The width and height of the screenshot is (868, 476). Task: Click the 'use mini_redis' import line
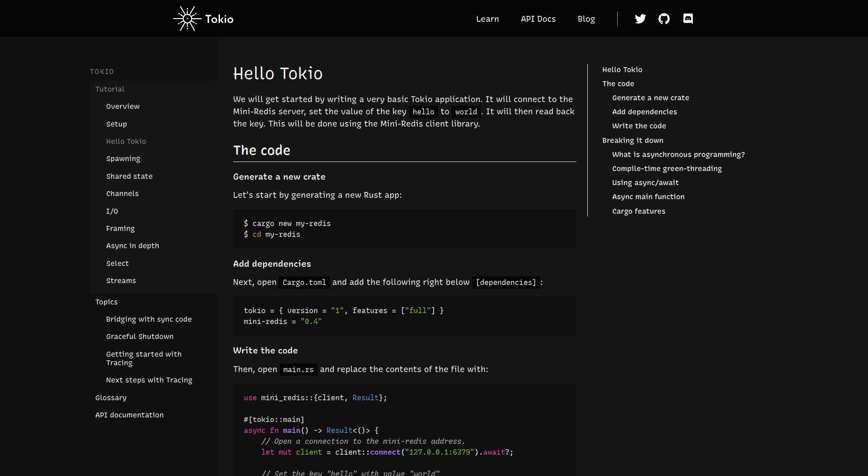pyautogui.click(x=315, y=397)
